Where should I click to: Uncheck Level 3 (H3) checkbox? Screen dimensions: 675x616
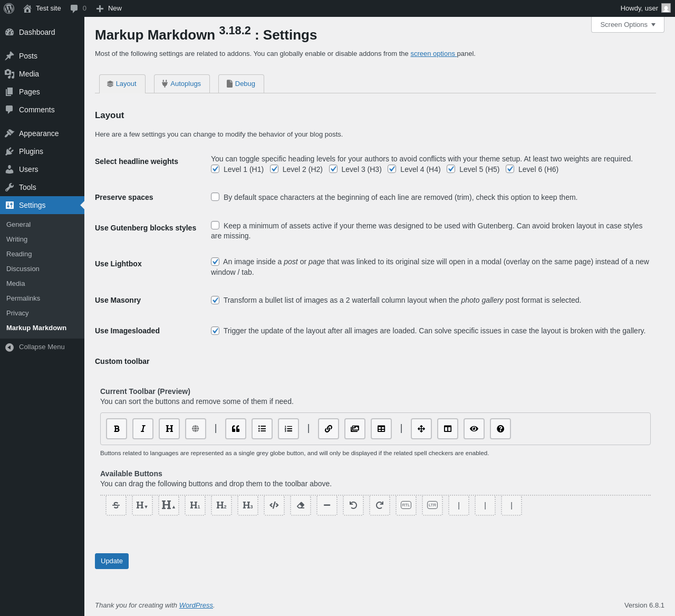(333, 169)
